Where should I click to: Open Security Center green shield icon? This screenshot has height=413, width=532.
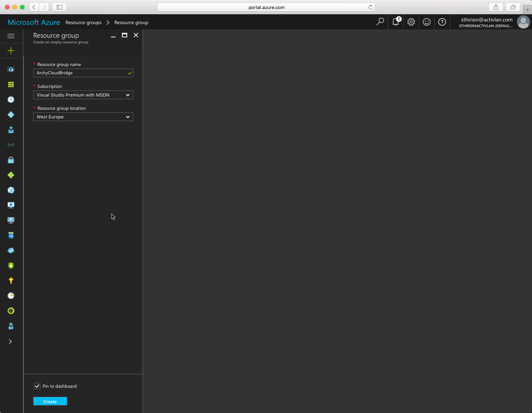tap(11, 266)
